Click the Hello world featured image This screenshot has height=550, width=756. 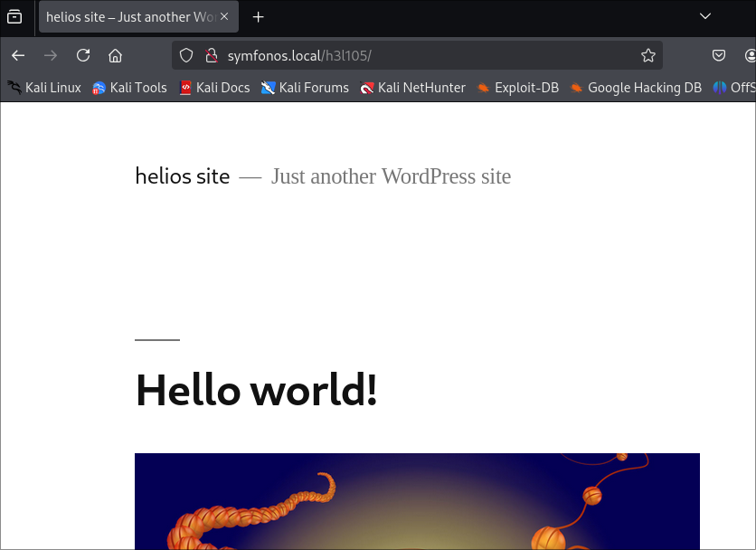pos(417,501)
